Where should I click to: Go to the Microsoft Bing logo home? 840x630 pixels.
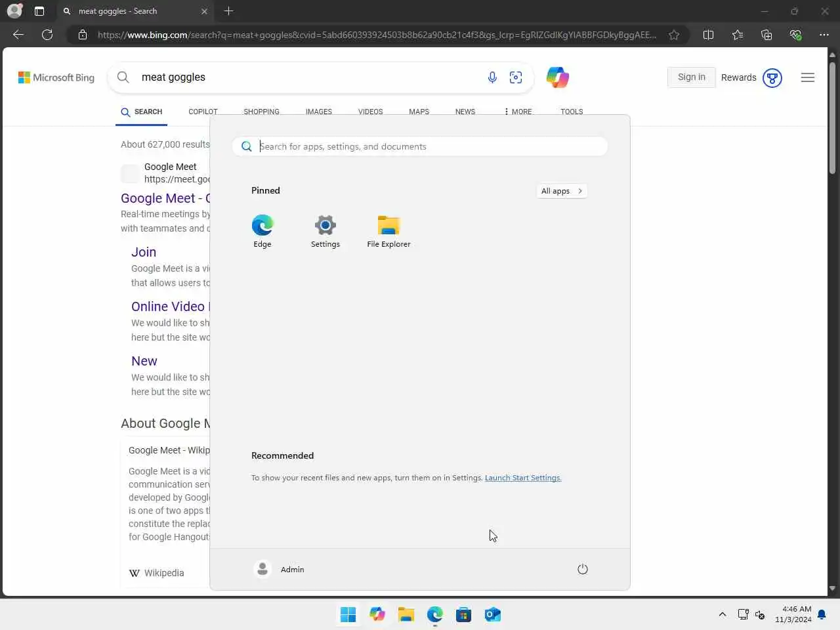coord(56,77)
